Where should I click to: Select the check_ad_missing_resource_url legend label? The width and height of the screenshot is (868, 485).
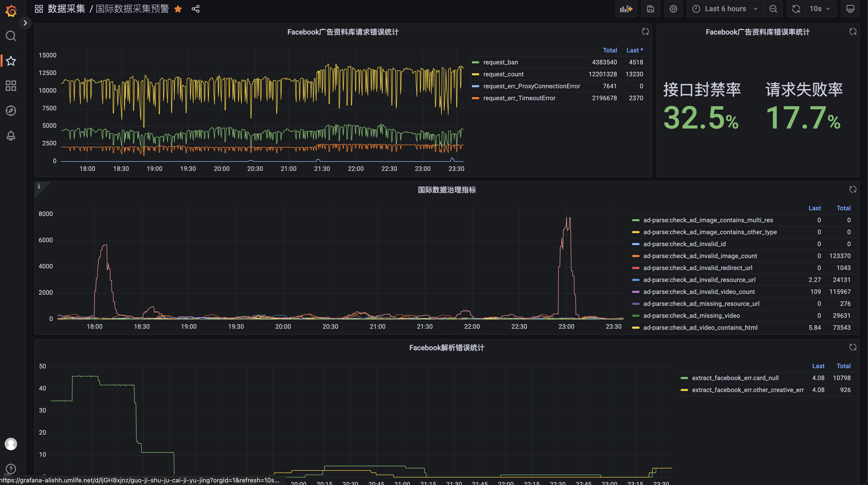(x=701, y=304)
